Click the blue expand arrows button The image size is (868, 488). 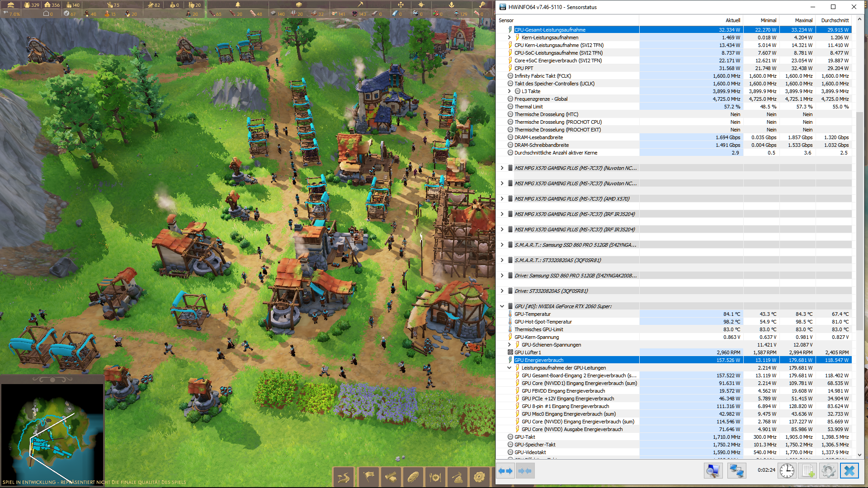pos(505,471)
